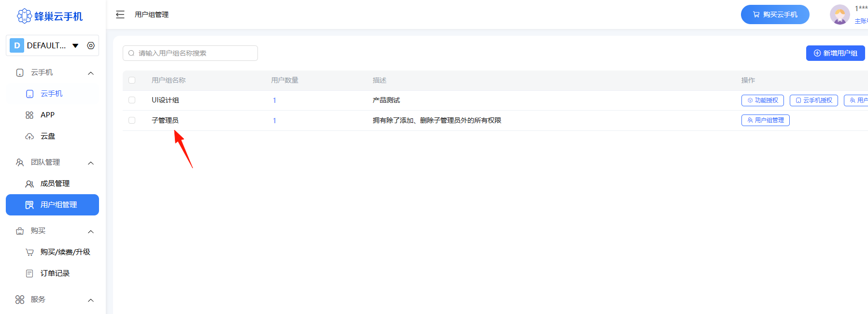Open settings target icon next to DEFAULT

coord(90,45)
